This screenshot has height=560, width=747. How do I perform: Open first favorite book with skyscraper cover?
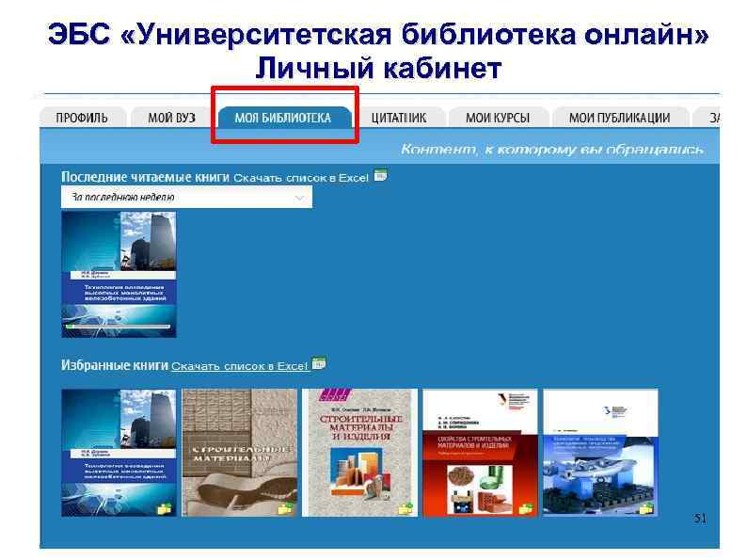coord(119,453)
